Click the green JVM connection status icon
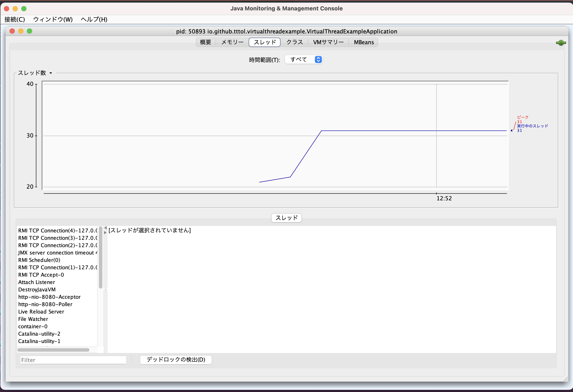The width and height of the screenshot is (573, 392). tap(561, 43)
